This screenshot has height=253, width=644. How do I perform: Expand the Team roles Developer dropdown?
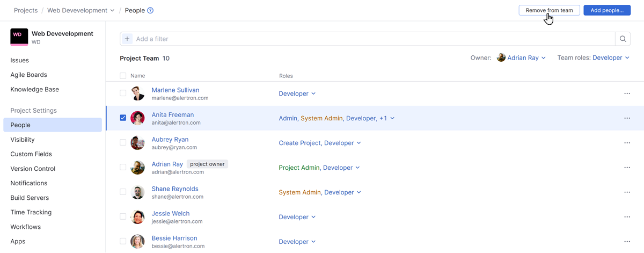click(x=611, y=57)
